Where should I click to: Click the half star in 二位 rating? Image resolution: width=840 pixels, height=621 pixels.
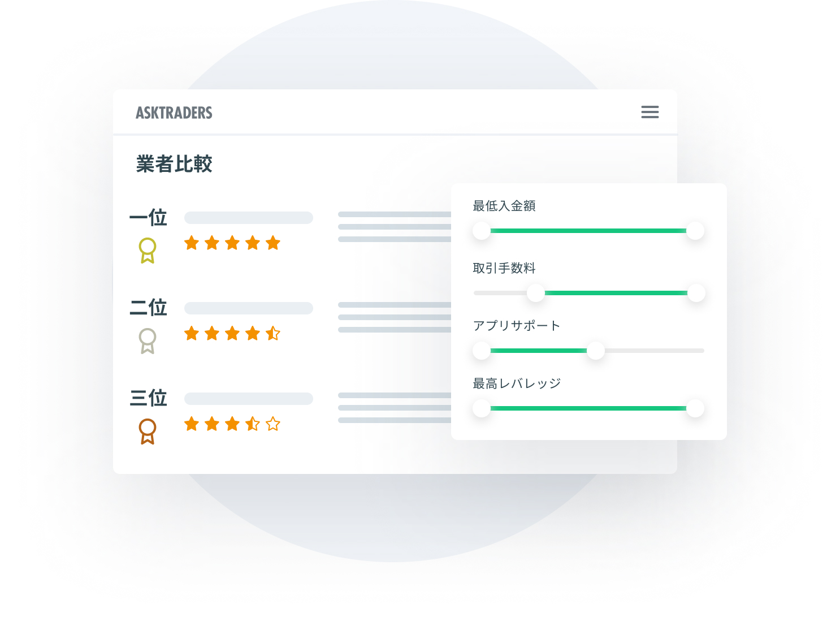click(x=273, y=334)
